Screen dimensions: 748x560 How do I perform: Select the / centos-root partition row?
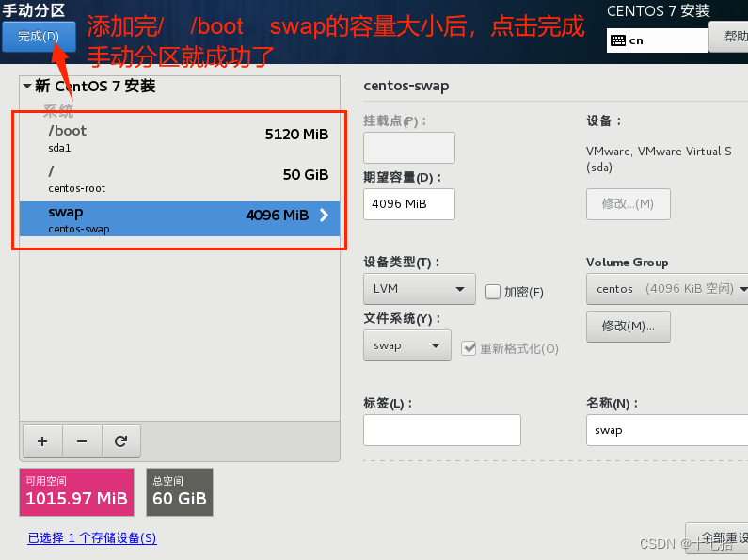[180, 179]
